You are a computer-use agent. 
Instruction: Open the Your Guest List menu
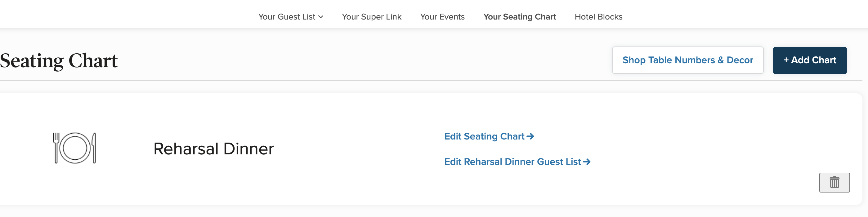click(286, 17)
